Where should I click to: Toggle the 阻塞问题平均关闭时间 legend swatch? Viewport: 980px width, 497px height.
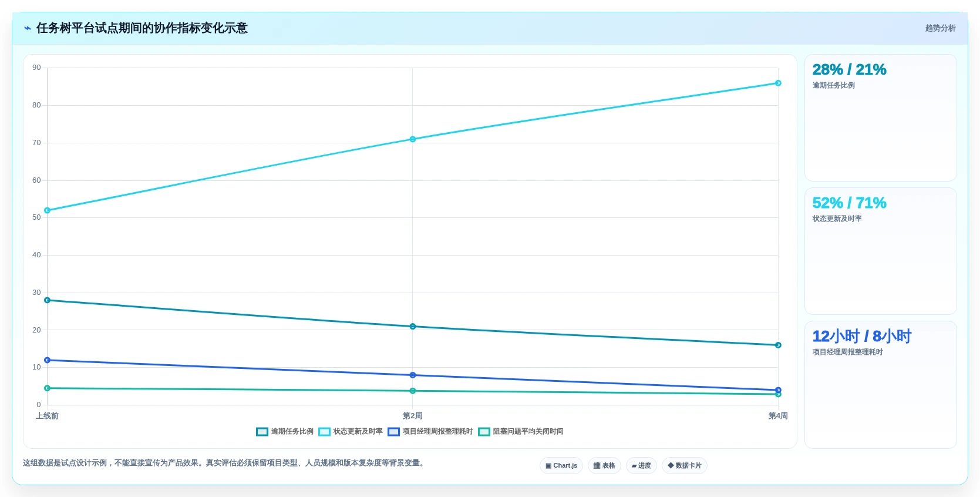point(484,432)
